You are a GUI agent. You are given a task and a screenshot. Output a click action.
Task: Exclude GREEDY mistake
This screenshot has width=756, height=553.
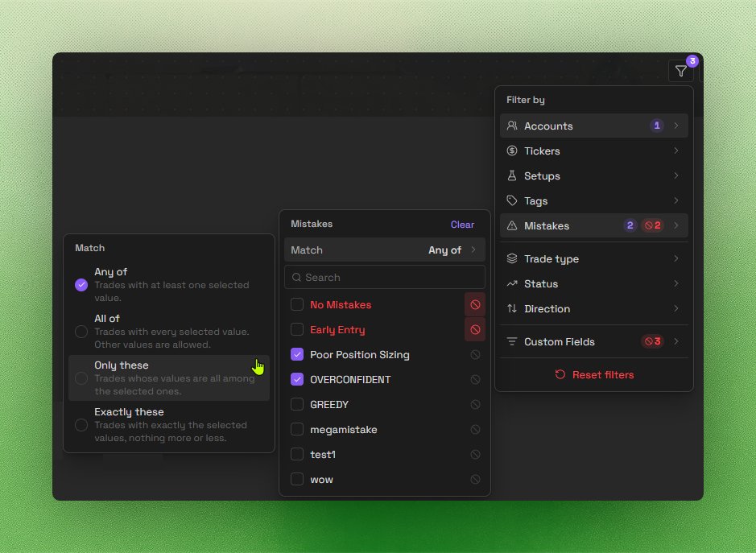[475, 405]
